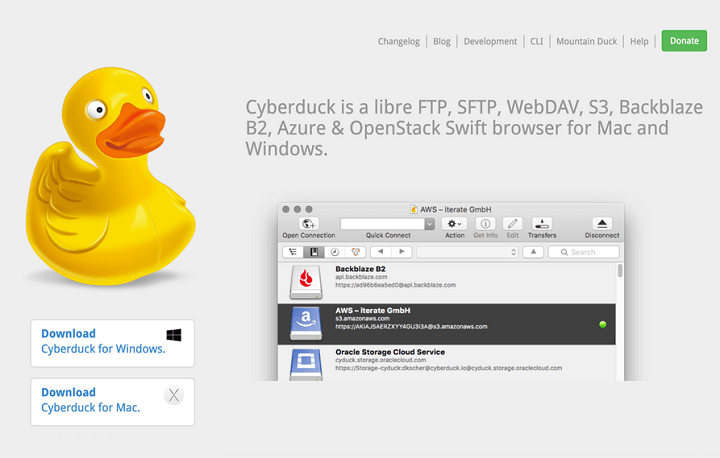Open the Development link
The image size is (720, 458).
pos(490,41)
